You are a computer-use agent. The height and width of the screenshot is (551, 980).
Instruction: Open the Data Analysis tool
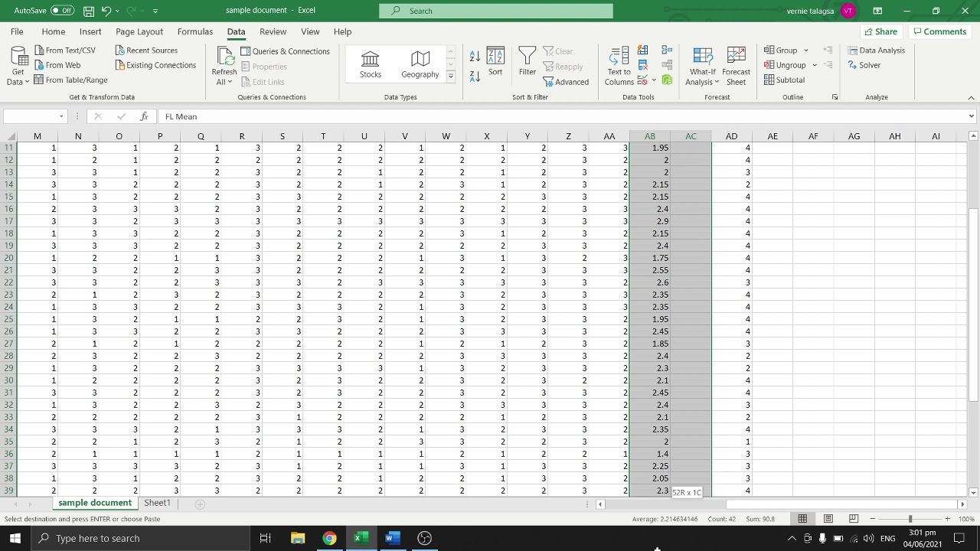coord(877,51)
